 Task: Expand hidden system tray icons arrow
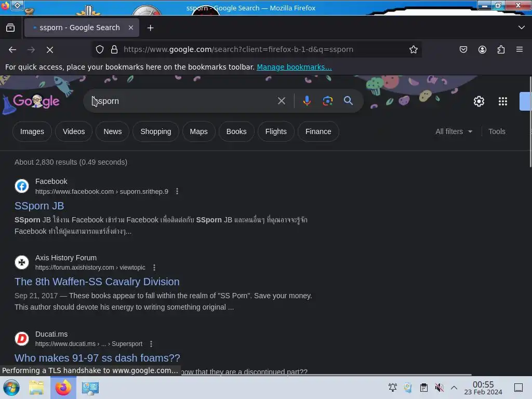coord(454,388)
